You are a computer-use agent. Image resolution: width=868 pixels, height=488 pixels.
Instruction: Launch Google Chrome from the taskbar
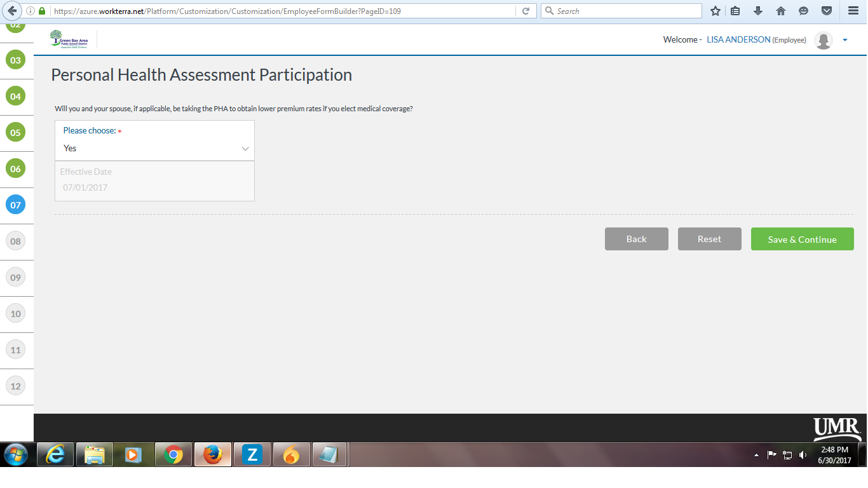tap(173, 455)
